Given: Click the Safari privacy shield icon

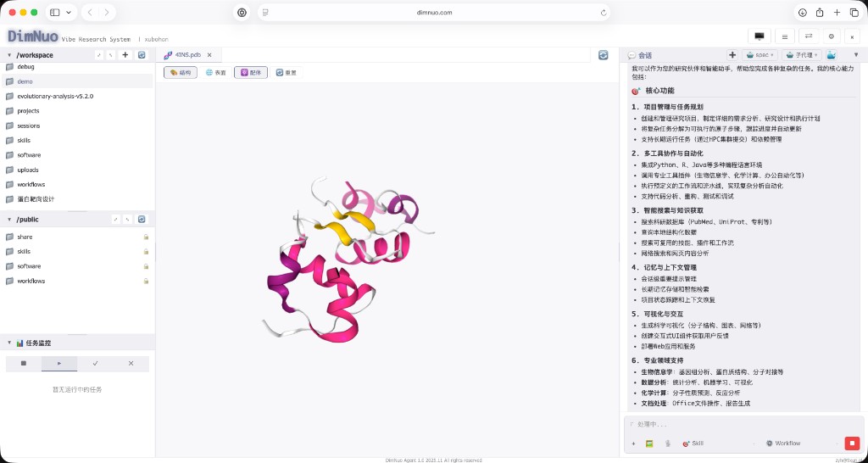Looking at the screenshot, I should (x=242, y=12).
